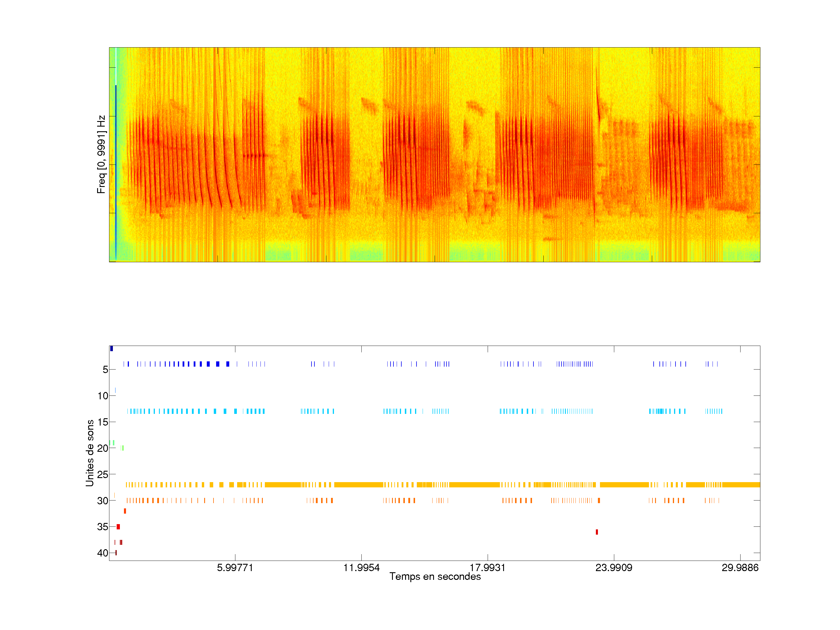Click the y-axis tick label 40

pos(103,553)
